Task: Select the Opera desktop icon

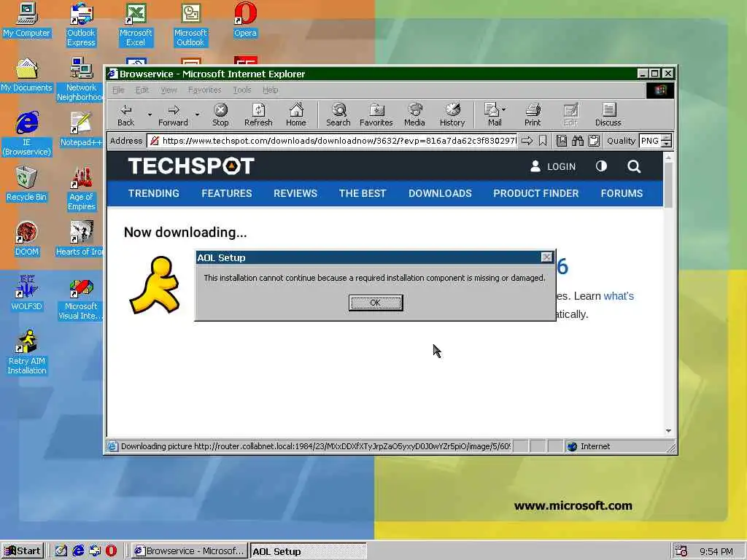Action: [x=245, y=20]
